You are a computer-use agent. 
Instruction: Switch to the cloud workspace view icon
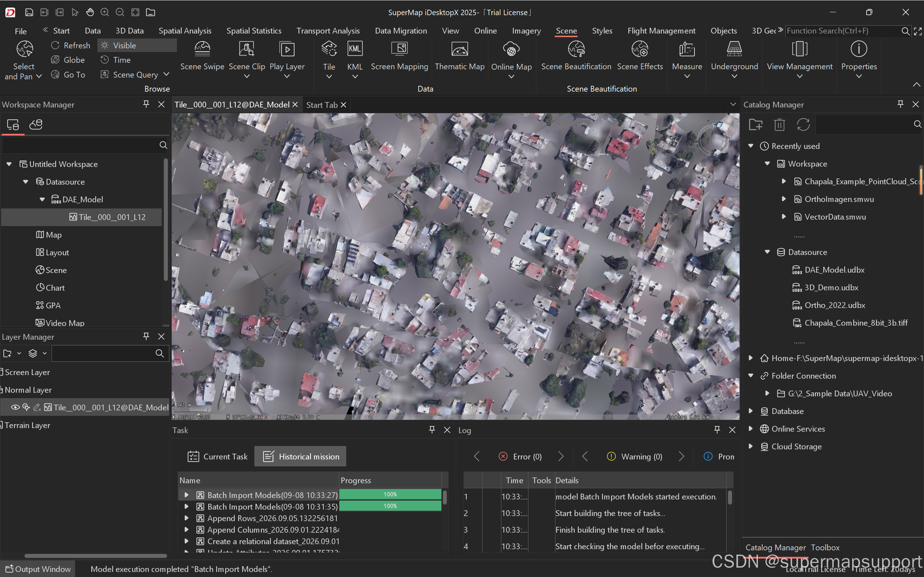point(36,124)
